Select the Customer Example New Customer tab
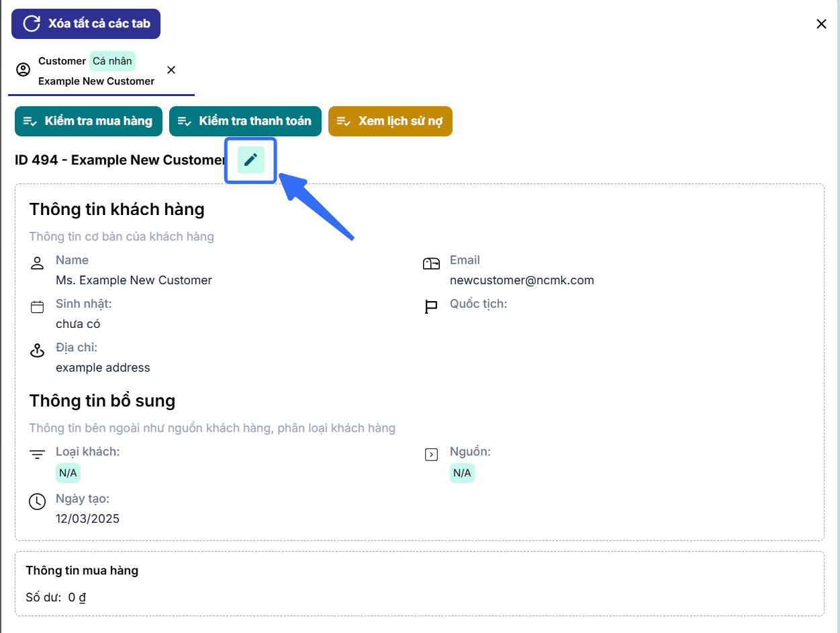 click(x=96, y=71)
